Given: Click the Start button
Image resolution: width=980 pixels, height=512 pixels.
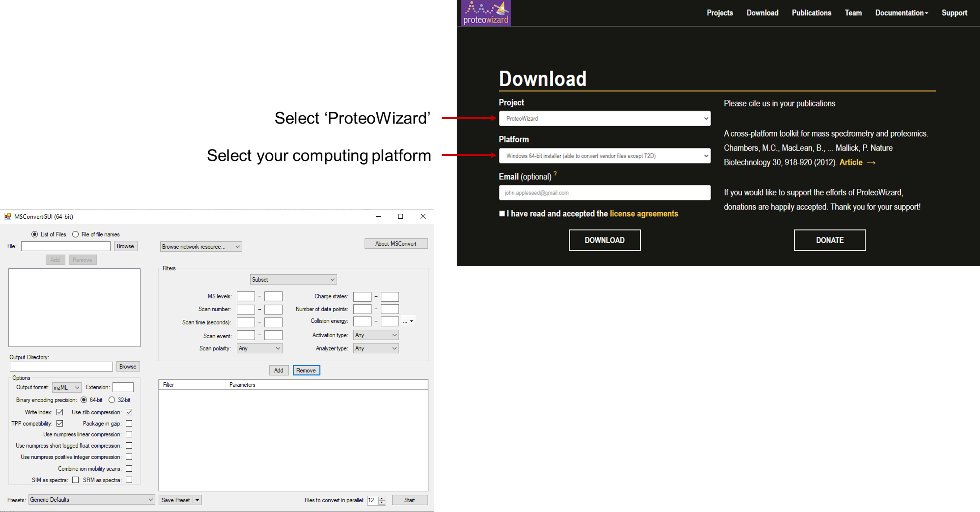Looking at the screenshot, I should [410, 500].
